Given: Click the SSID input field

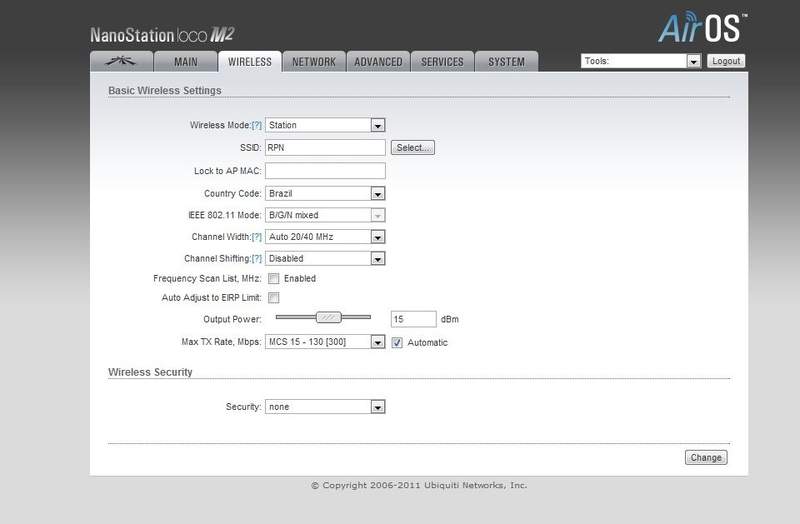Looking at the screenshot, I should point(325,147).
